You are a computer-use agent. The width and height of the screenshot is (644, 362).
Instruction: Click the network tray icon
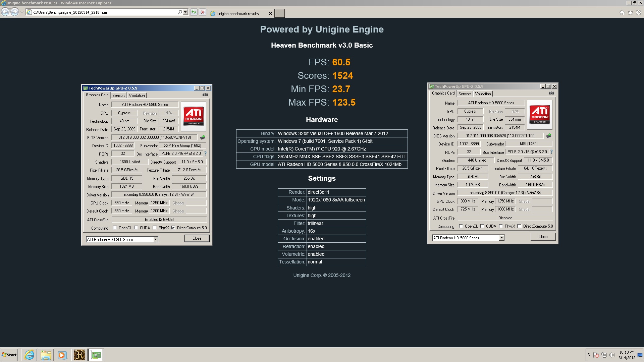coord(604,355)
